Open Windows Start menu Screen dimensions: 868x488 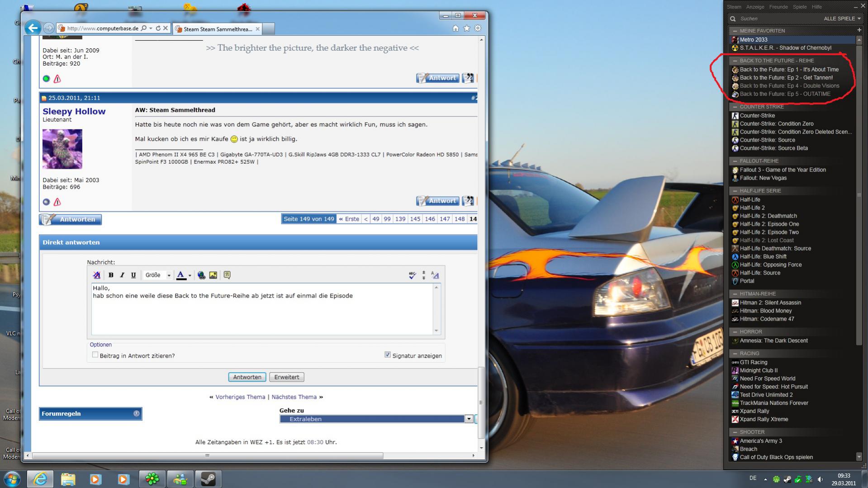[12, 479]
